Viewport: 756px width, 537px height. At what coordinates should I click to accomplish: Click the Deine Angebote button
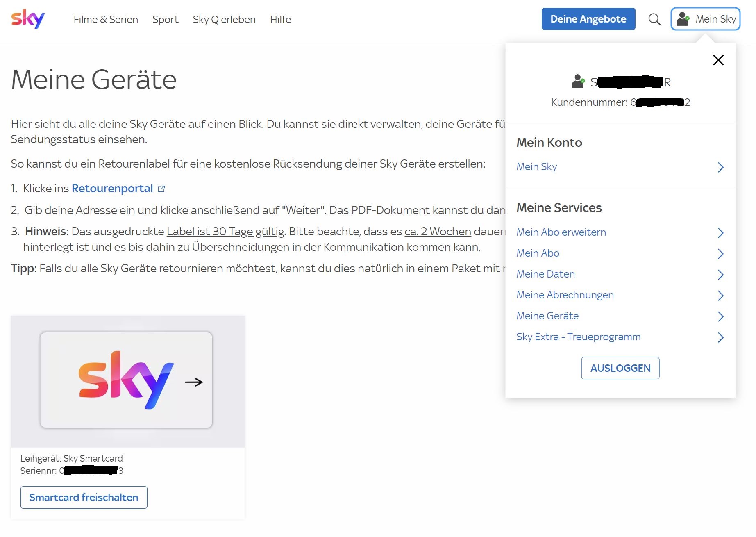click(588, 19)
